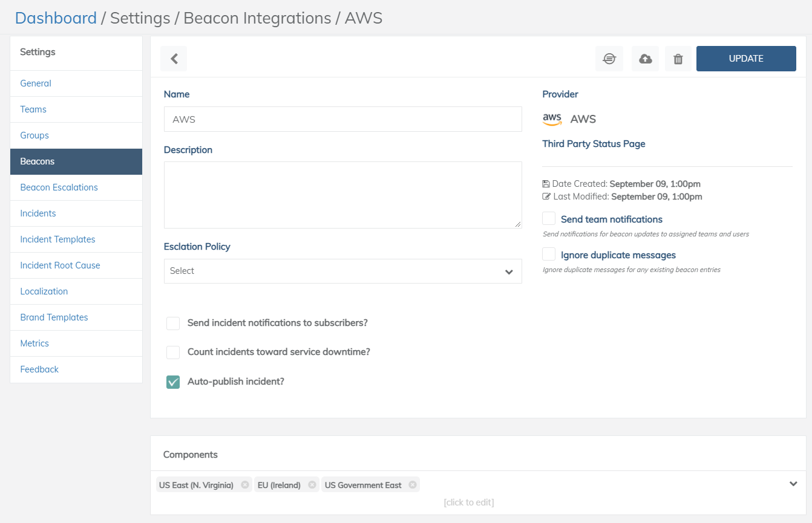The image size is (812, 523).
Task: Delete the beacon with the trash icon
Action: pyautogui.click(x=678, y=59)
